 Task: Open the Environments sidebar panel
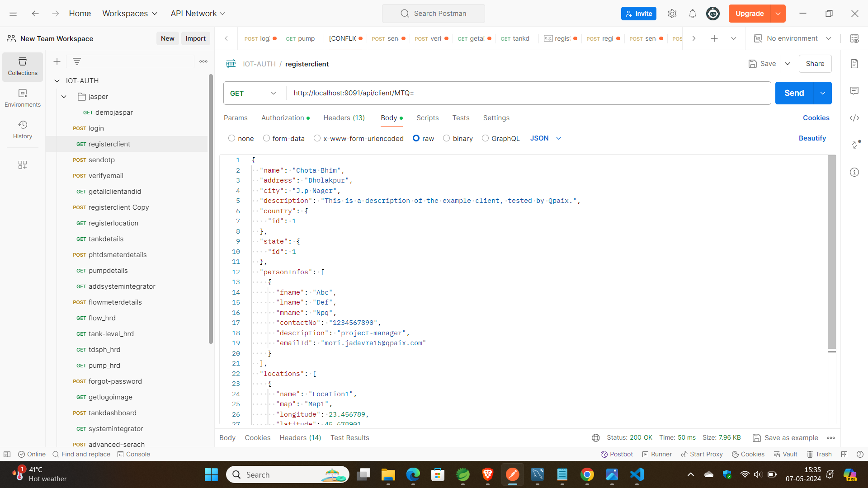pyautogui.click(x=23, y=98)
